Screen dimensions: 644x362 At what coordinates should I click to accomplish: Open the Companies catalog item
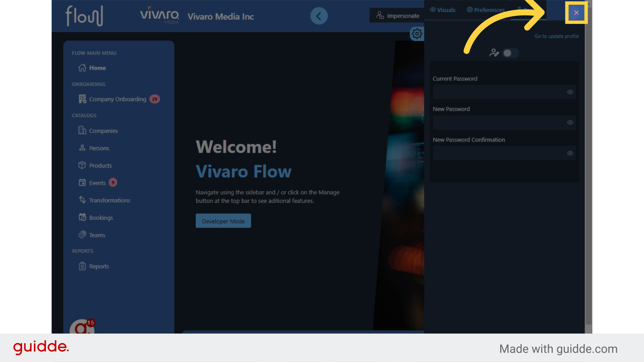pyautogui.click(x=103, y=131)
